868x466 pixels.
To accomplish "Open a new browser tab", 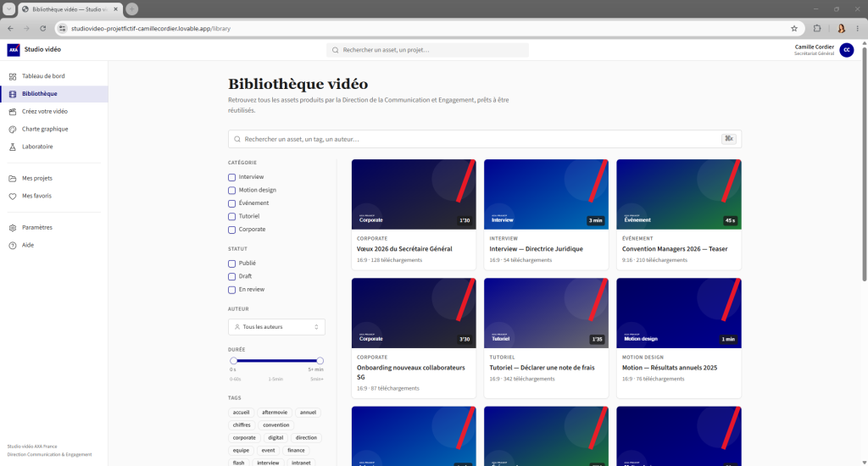I will 131,8.
